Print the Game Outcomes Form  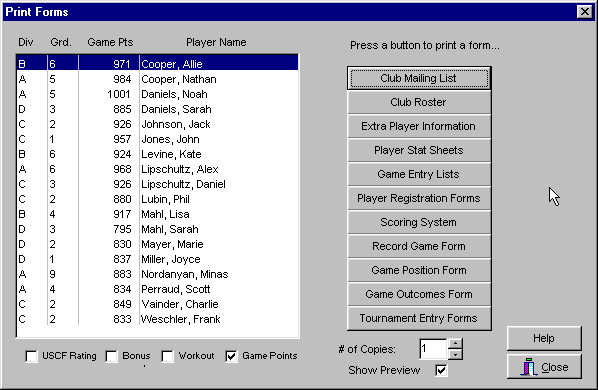[x=419, y=294]
